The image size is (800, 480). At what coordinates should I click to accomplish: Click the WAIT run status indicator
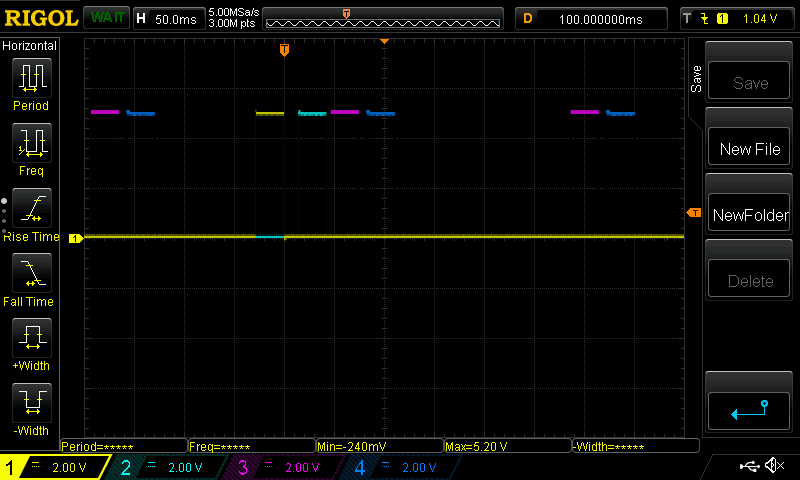107,18
